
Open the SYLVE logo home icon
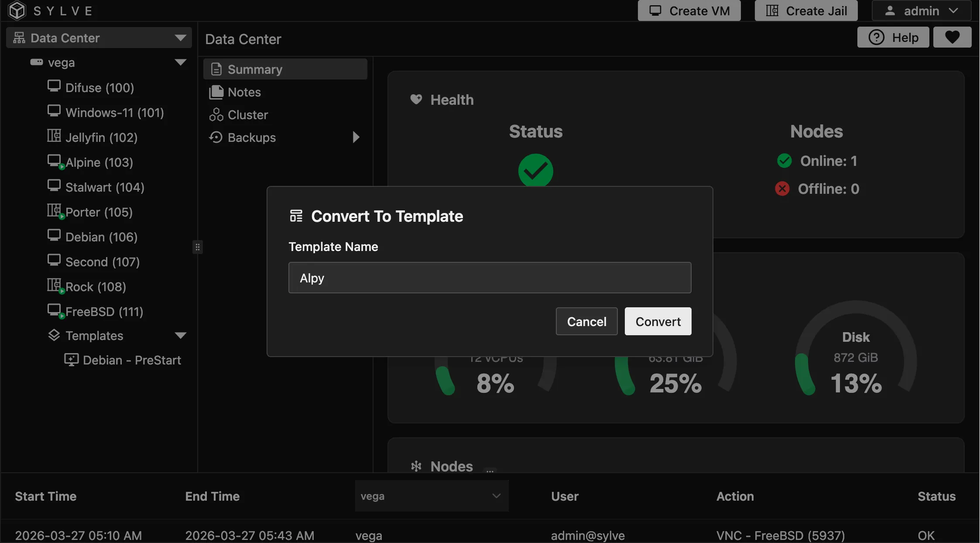(17, 10)
